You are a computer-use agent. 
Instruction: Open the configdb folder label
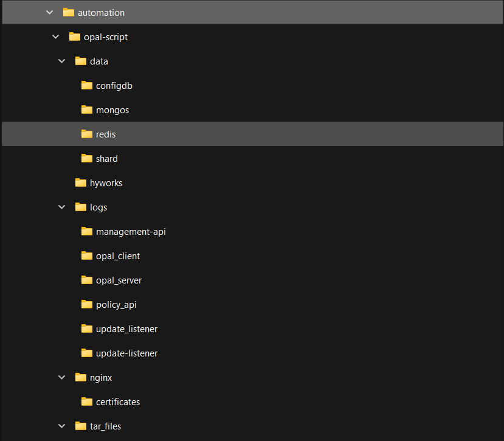tap(114, 86)
